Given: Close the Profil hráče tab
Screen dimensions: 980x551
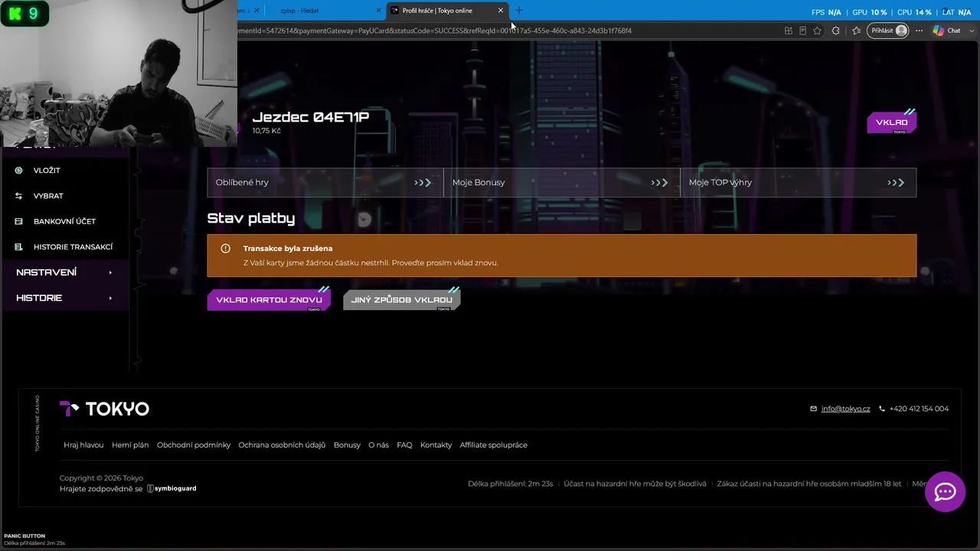Looking at the screenshot, I should point(501,11).
